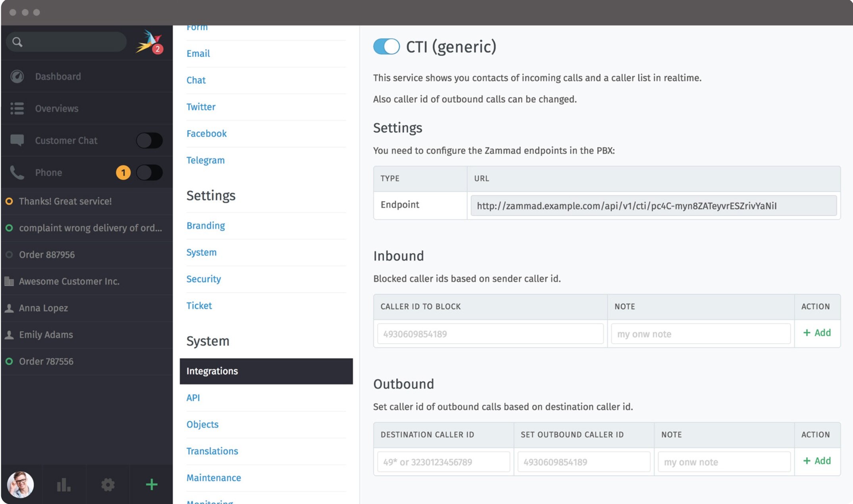This screenshot has height=504, width=853.
Task: Open the Customer Chat chat-bubble icon
Action: pos(17,140)
